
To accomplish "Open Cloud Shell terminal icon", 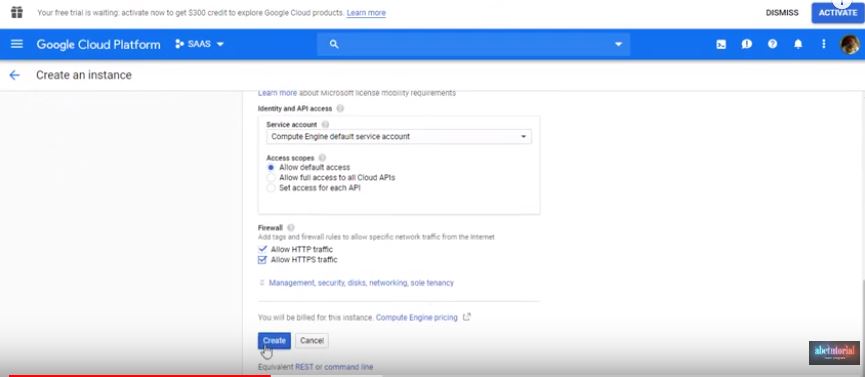I will pos(721,44).
